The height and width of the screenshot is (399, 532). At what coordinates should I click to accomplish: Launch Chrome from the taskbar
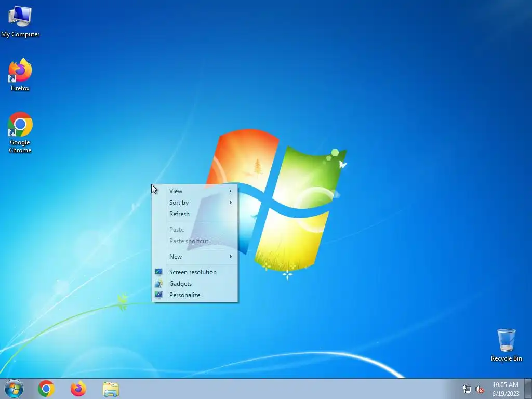pyautogui.click(x=46, y=389)
